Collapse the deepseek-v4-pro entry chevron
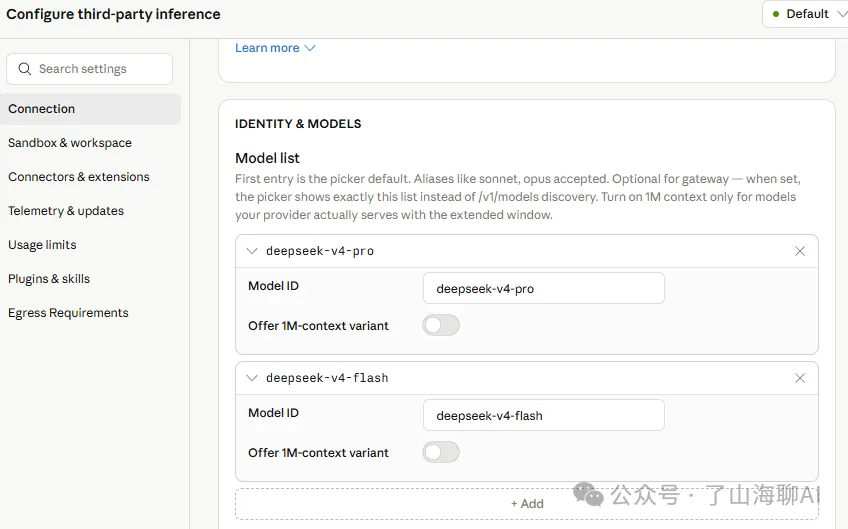The height and width of the screenshot is (529, 848). point(251,251)
